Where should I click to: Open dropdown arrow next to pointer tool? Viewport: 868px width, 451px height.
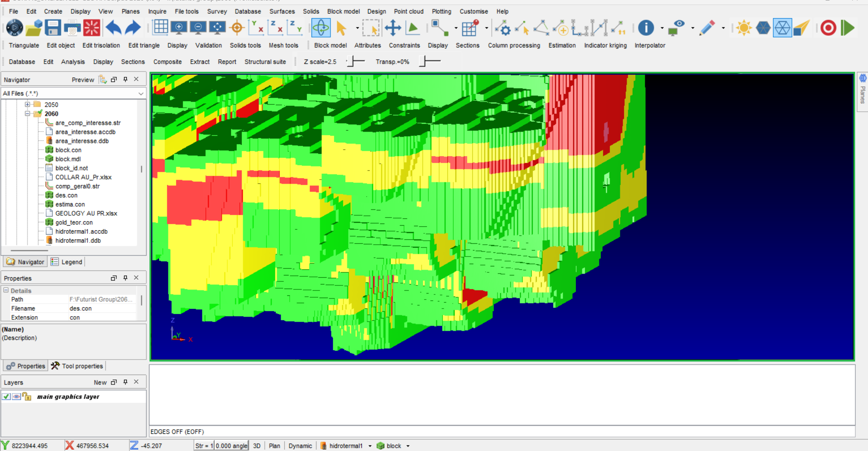point(357,28)
